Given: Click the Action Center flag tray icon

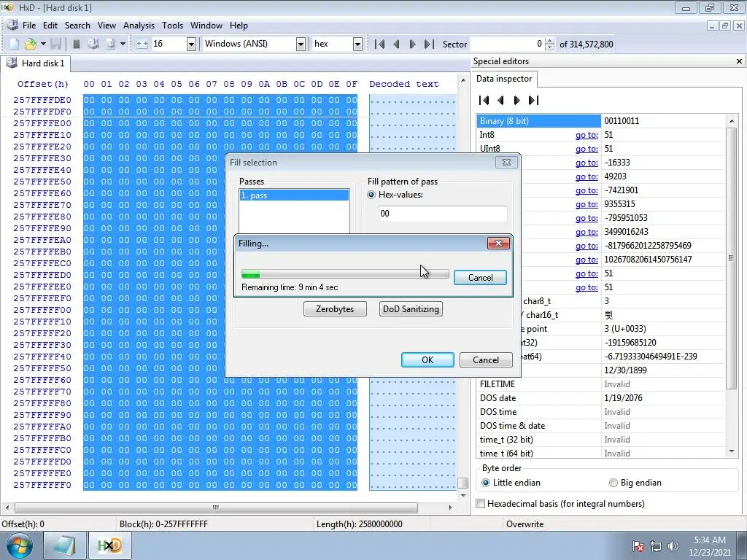Looking at the screenshot, I should click(639, 546).
